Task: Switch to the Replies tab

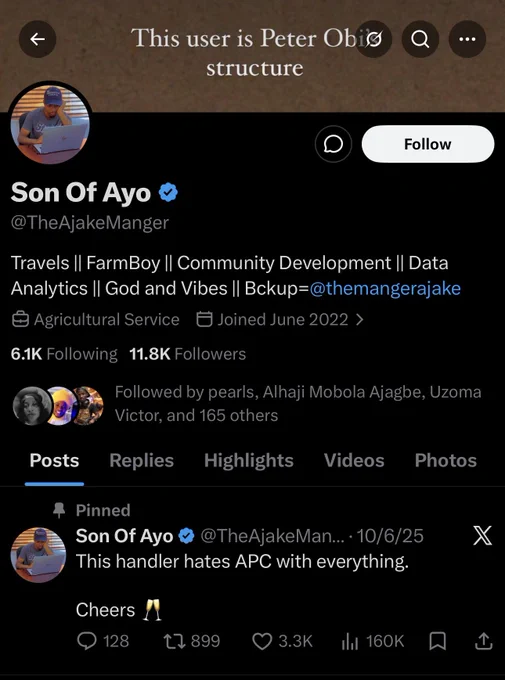Action: [141, 461]
